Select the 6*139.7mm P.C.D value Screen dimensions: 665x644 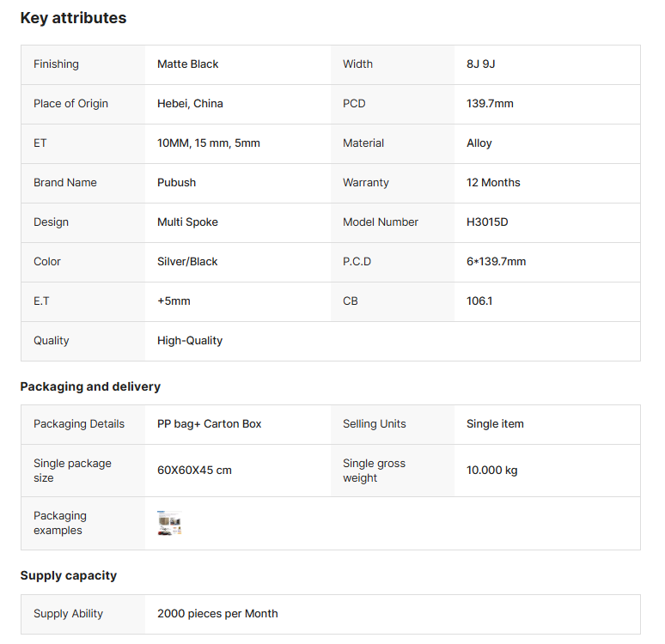[x=496, y=262]
